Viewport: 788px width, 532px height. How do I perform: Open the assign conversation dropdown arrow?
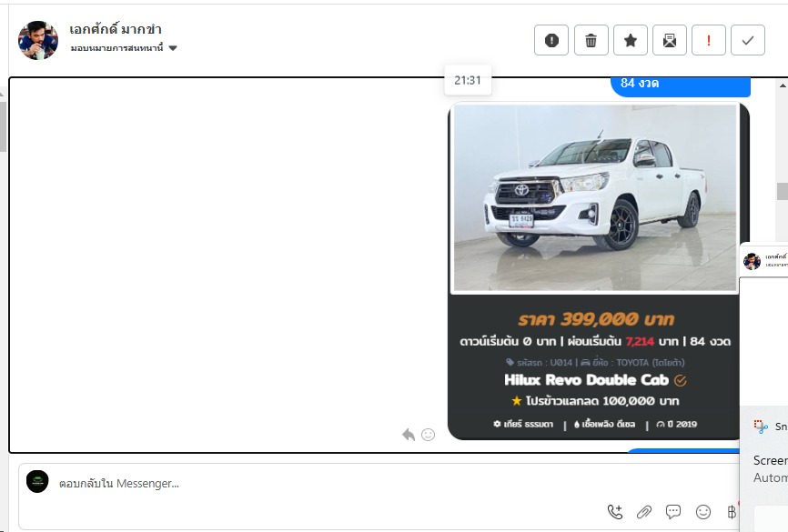[x=173, y=48]
